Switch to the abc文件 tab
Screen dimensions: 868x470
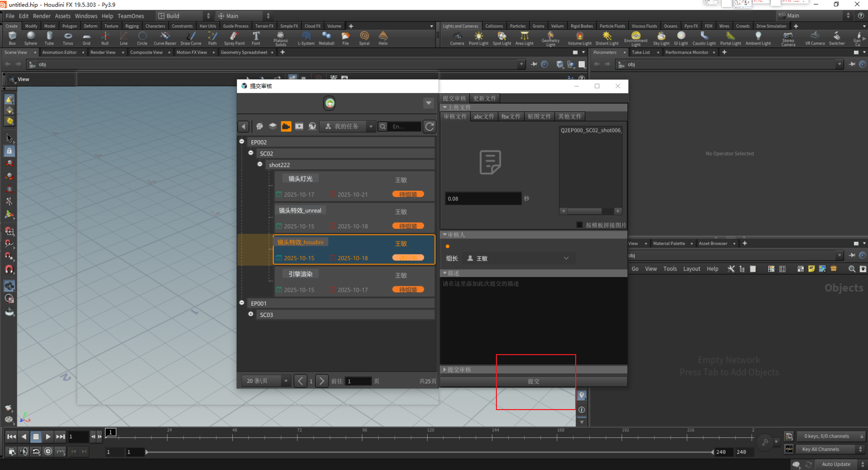click(x=484, y=117)
